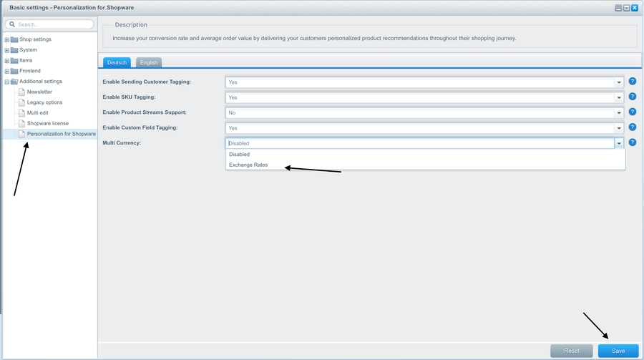Click help icon beside Multi Currency
Viewport: 644px width, 360px height.
click(x=632, y=142)
